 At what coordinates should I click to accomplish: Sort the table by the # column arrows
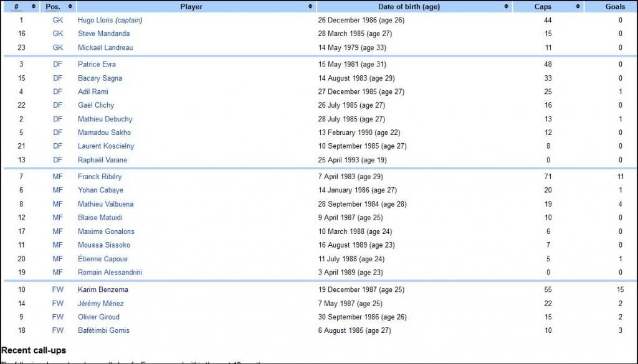click(x=34, y=6)
